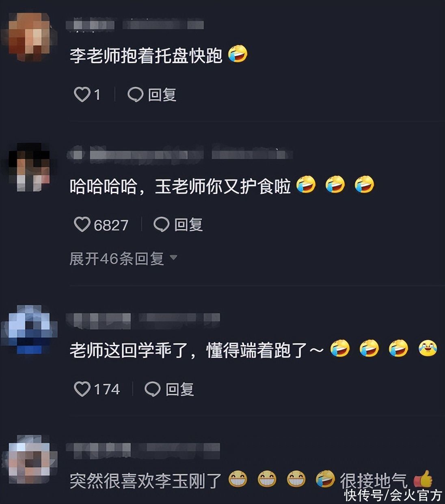Tap the 快传号/会火官方 watermark

point(393,495)
